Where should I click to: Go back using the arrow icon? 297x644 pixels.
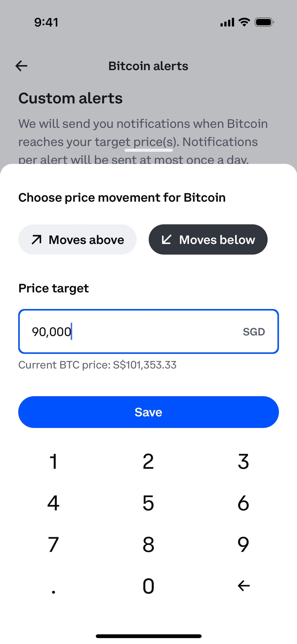tap(21, 66)
